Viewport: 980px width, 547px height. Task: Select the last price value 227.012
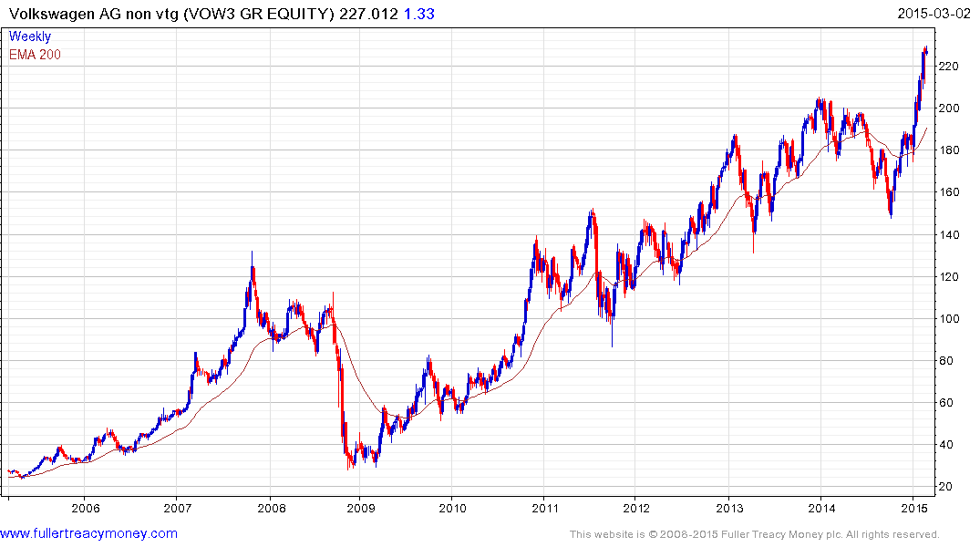click(368, 14)
